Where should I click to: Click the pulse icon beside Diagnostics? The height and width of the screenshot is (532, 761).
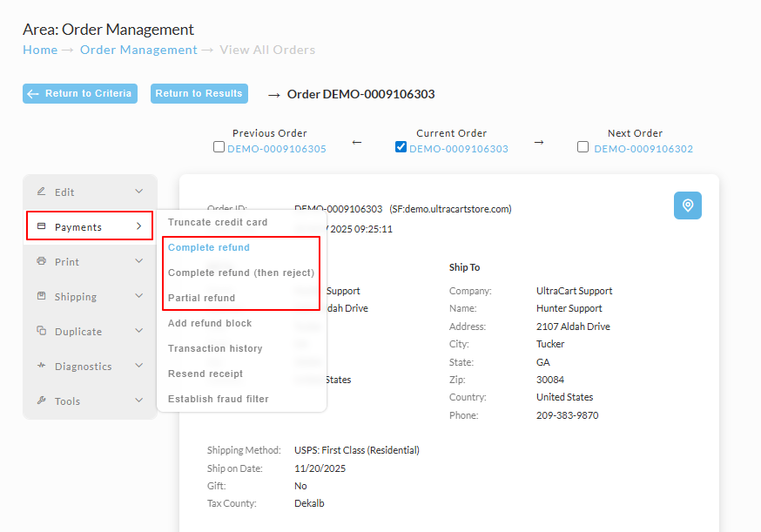(41, 366)
